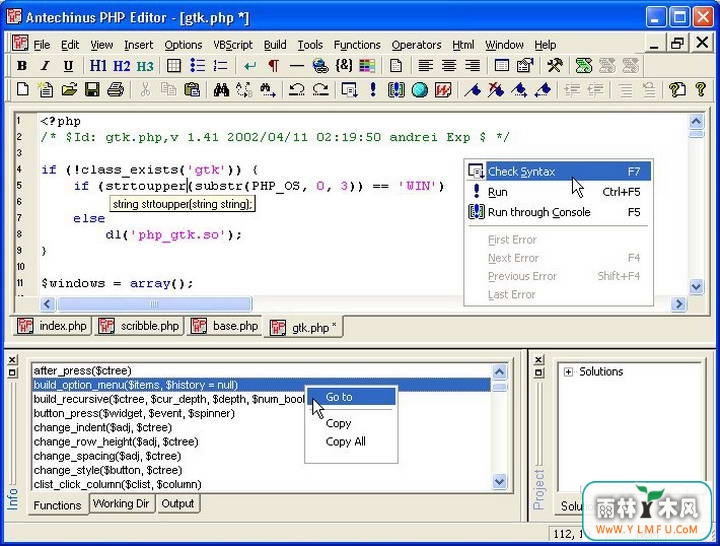Create a new blank file
Image resolution: width=720 pixels, height=546 pixels.
pyautogui.click(x=22, y=89)
